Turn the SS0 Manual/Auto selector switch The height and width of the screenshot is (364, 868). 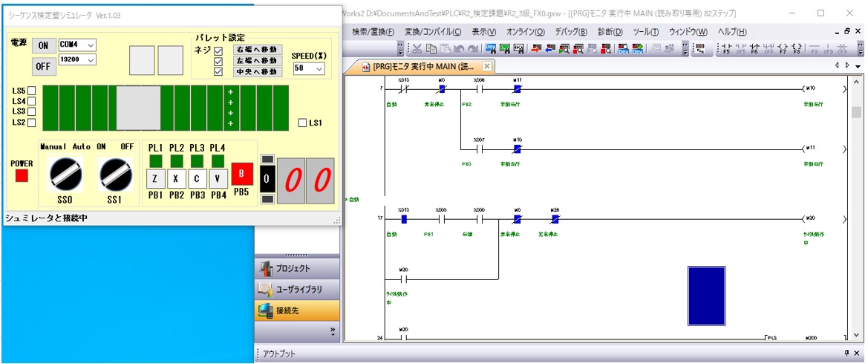pos(65,174)
